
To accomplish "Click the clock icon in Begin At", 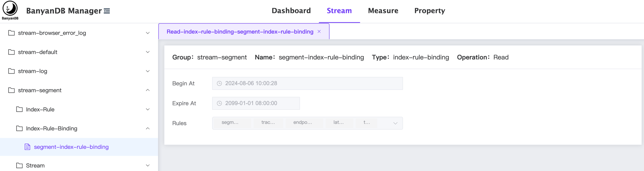I will pyautogui.click(x=219, y=83).
